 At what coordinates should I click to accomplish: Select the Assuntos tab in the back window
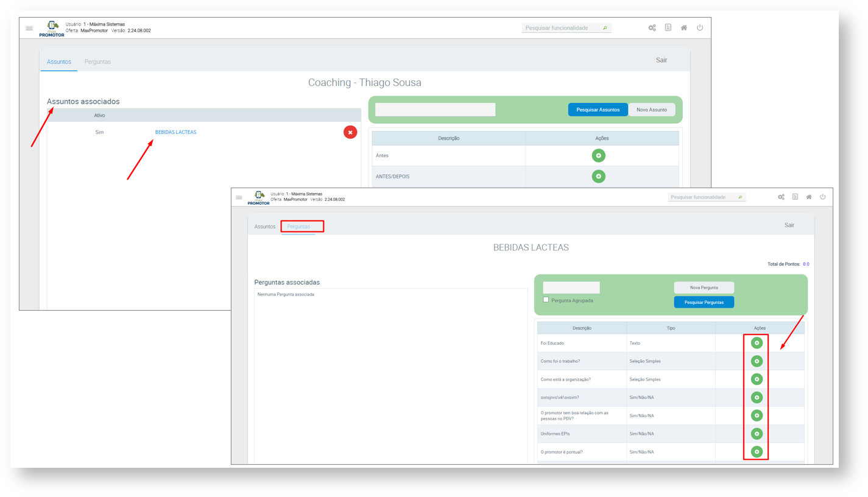coord(59,62)
